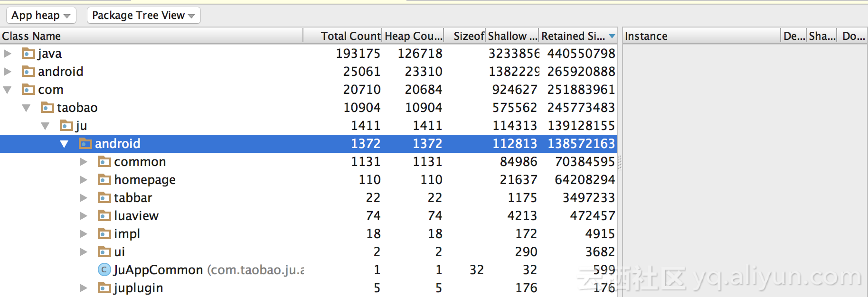Expand the top-level android package
This screenshot has height=297, width=868.
[7, 72]
